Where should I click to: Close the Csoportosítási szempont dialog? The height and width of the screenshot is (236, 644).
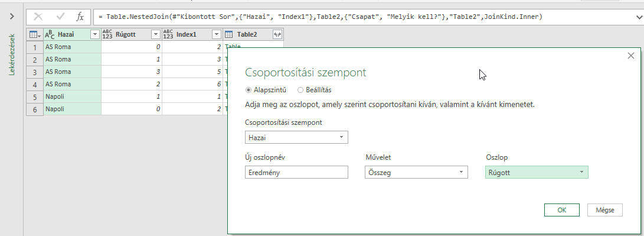[631, 56]
